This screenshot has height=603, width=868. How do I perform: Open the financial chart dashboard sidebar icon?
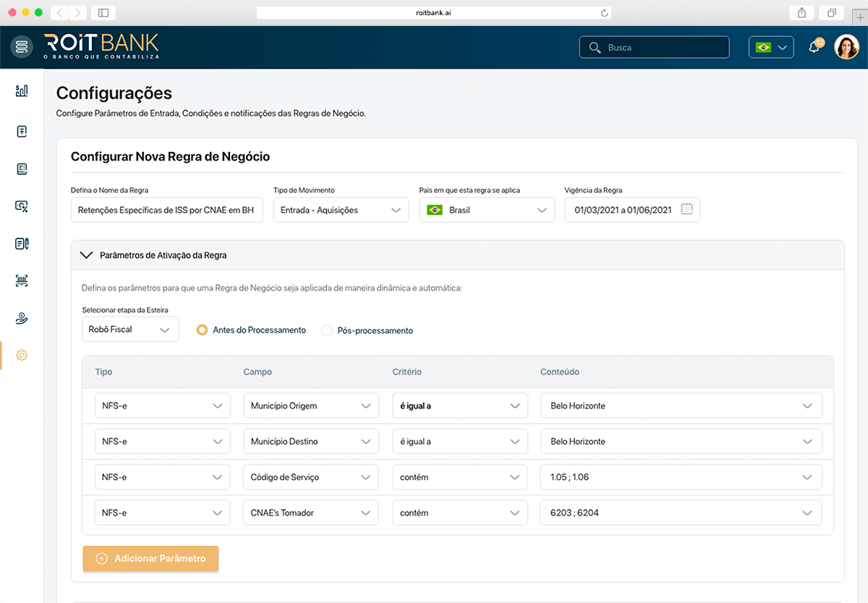pyautogui.click(x=22, y=90)
